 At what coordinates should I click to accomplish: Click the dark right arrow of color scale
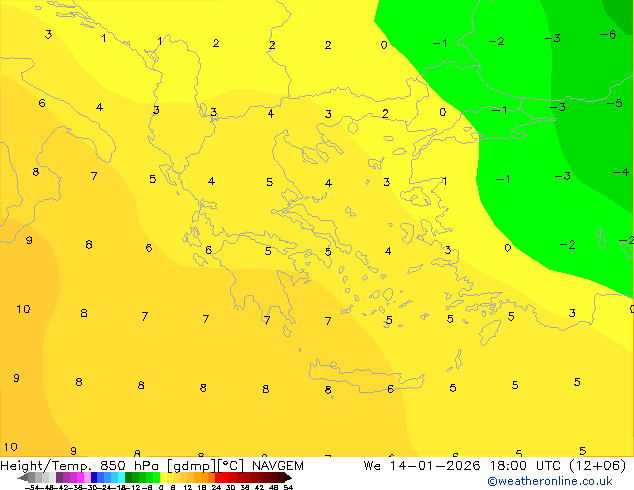click(288, 478)
